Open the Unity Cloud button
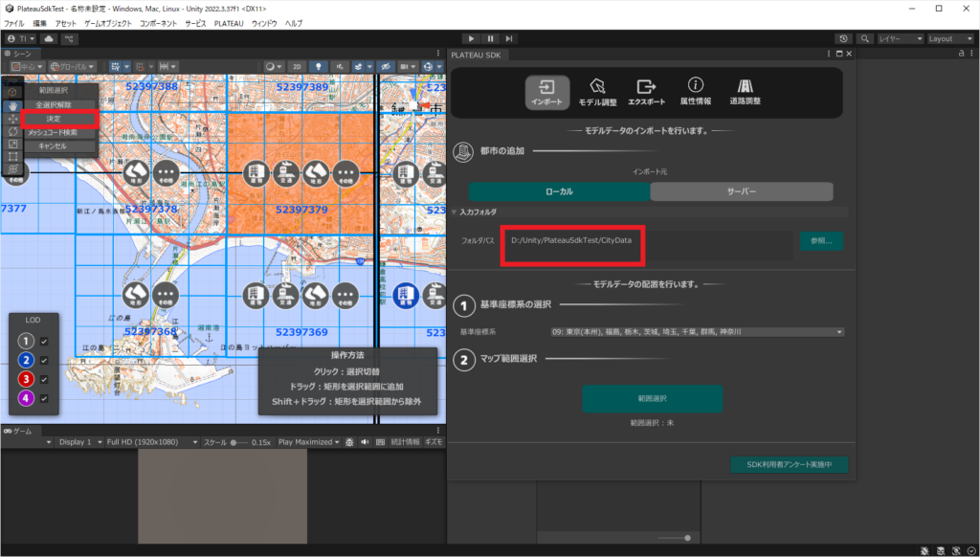Screen dimensions: 980x557 tap(49, 38)
